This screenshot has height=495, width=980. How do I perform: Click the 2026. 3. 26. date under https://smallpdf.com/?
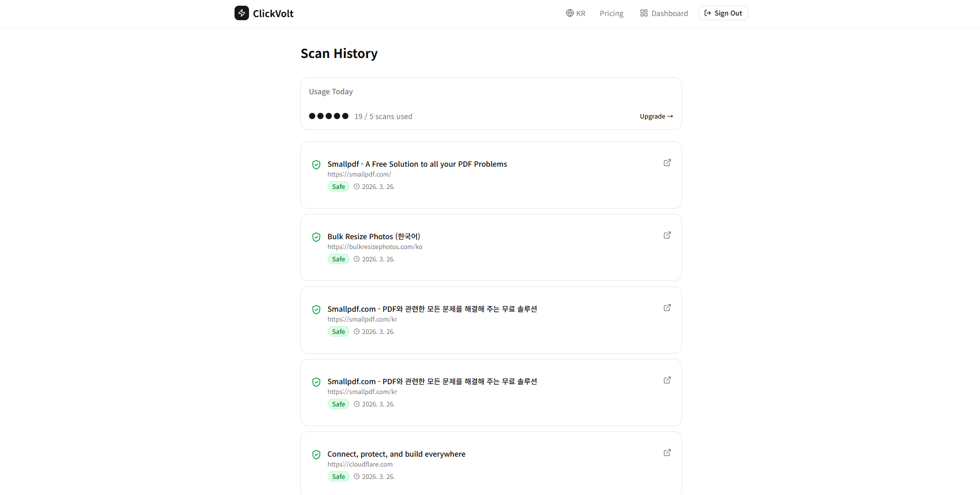click(x=378, y=187)
